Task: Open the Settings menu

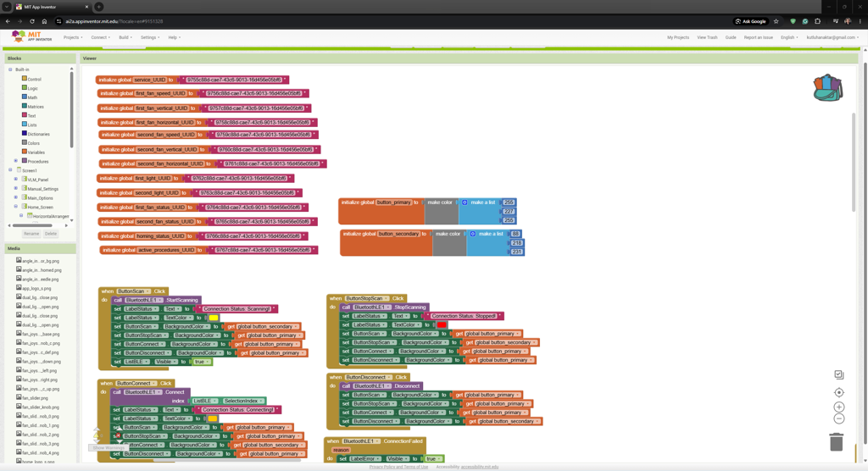Action: [x=149, y=37]
